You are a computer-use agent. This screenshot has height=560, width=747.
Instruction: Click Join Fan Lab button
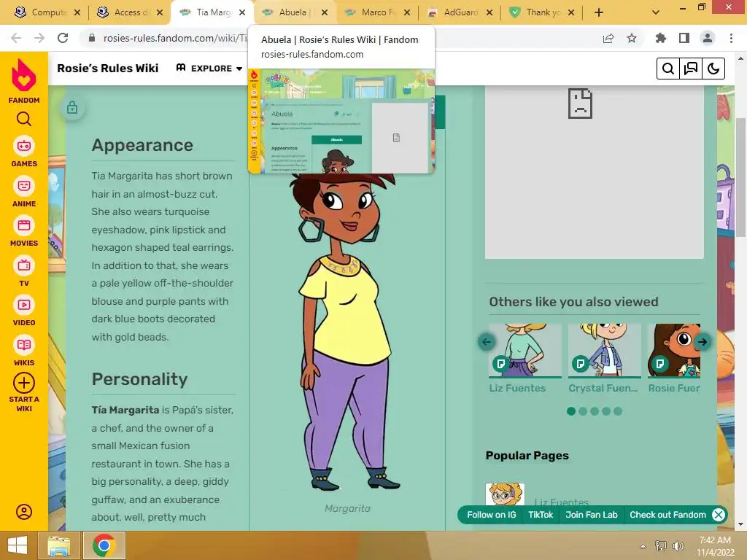click(591, 515)
